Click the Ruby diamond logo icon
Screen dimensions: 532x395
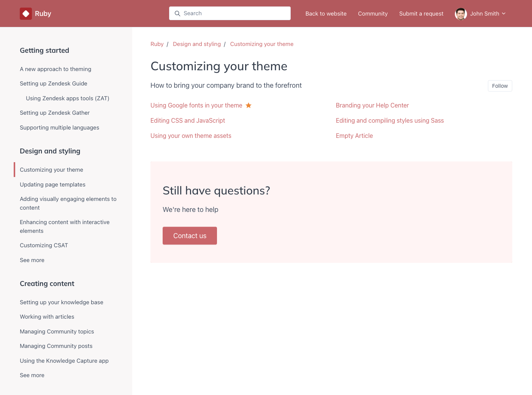pyautogui.click(x=26, y=14)
